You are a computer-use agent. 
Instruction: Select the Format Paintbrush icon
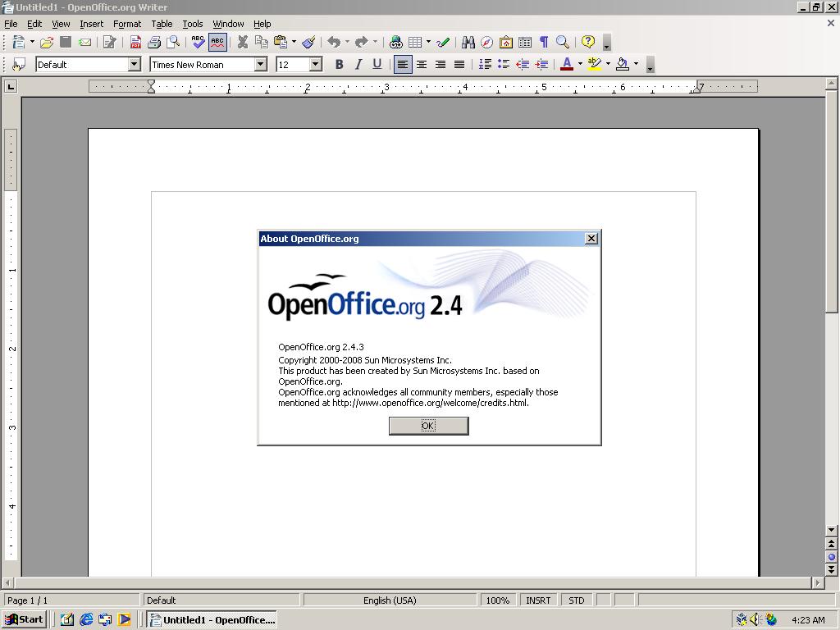tap(308, 42)
